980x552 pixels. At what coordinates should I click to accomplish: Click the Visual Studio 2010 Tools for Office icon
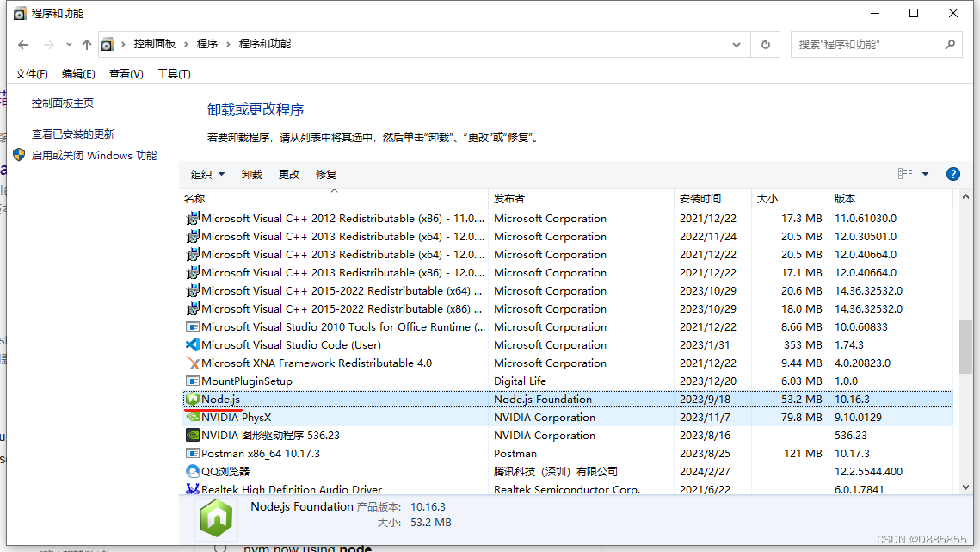pos(193,326)
